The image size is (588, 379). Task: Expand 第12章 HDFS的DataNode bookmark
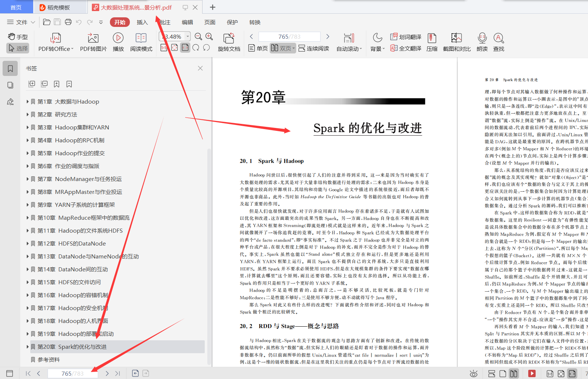coord(27,243)
